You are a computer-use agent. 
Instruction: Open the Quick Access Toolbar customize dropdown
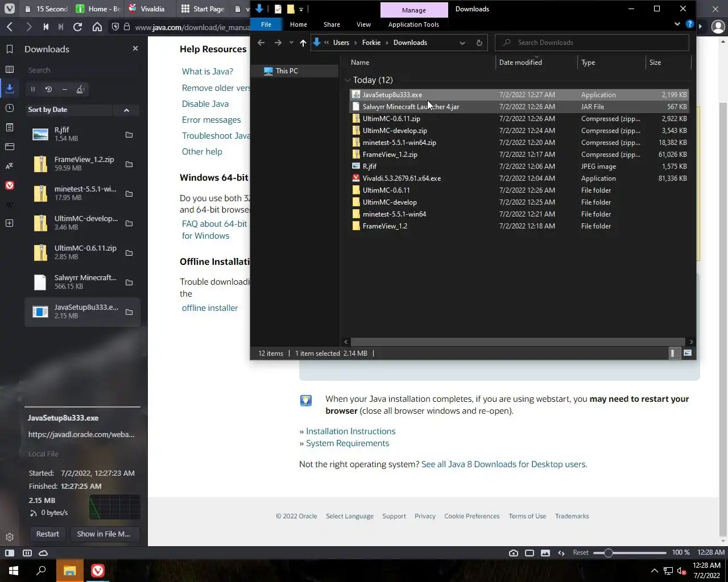tap(301, 9)
